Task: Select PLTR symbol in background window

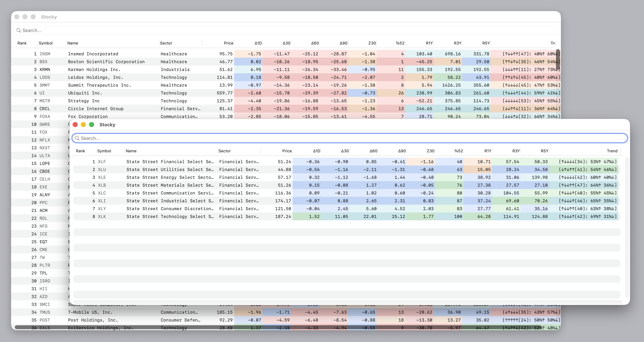Action: 45,265
